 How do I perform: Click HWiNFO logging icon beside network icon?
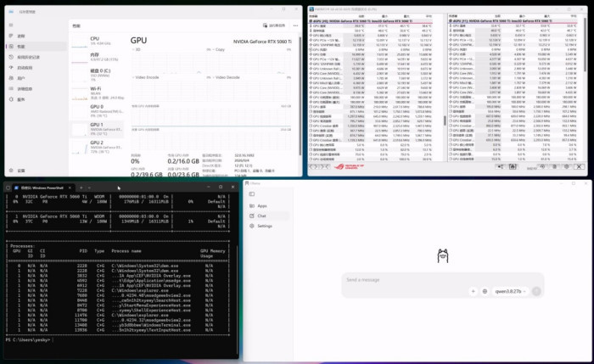coord(513,166)
